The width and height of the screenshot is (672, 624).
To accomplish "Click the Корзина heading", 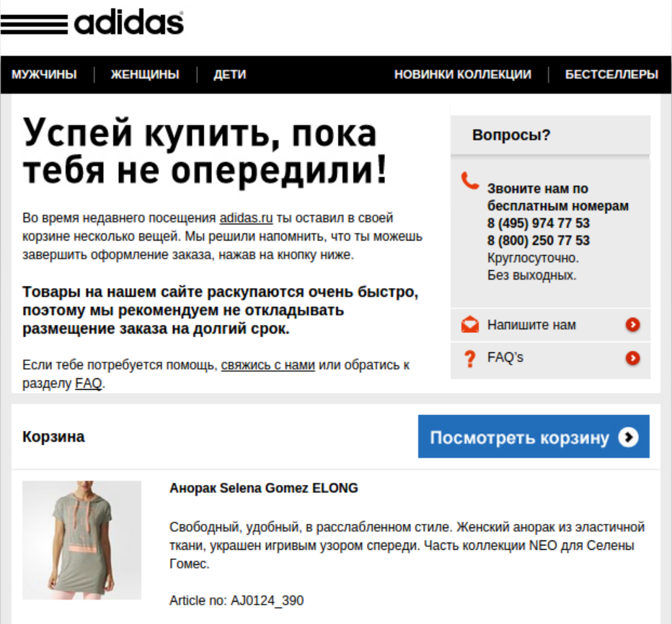I will click(x=53, y=437).
